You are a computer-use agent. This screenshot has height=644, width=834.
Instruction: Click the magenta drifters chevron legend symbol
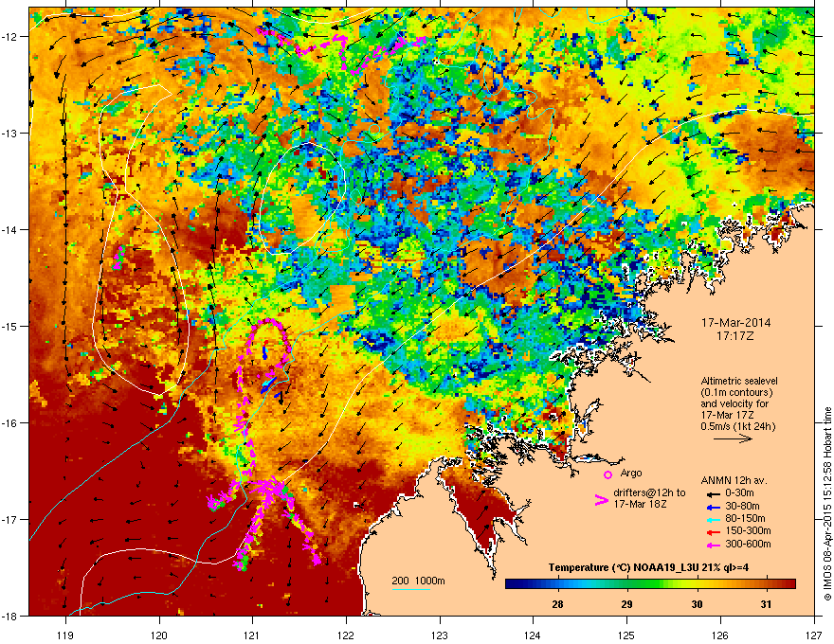click(x=601, y=500)
